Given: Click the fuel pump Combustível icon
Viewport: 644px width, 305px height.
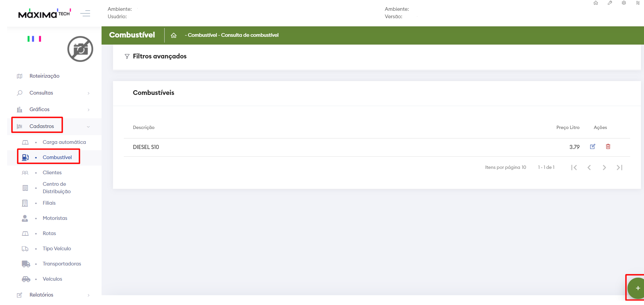Looking at the screenshot, I should [25, 157].
